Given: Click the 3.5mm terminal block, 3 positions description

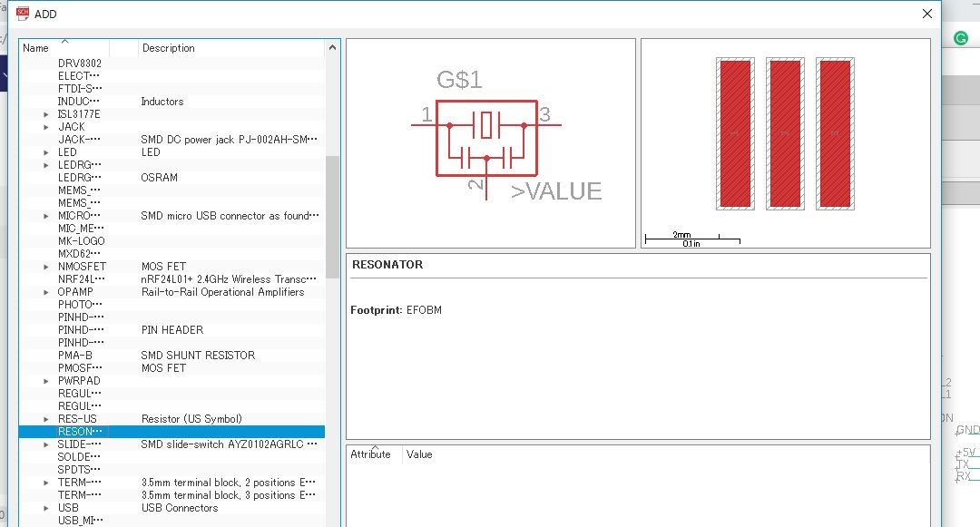Looking at the screenshot, I should pyautogui.click(x=228, y=495).
